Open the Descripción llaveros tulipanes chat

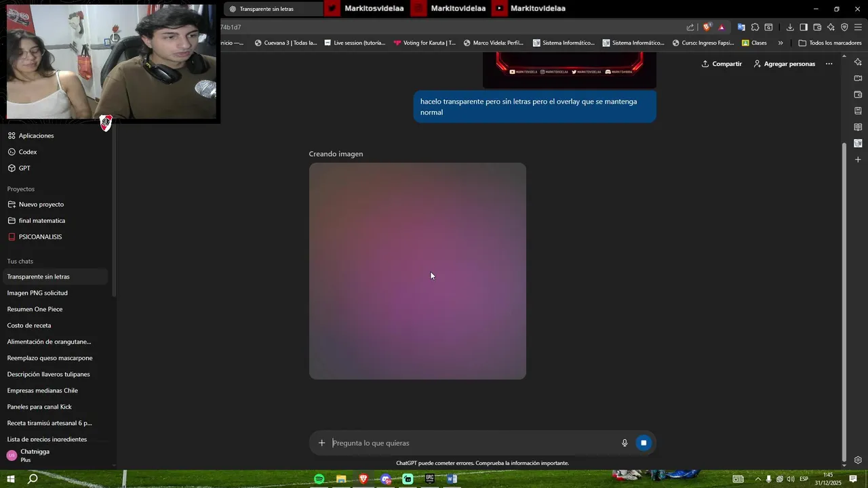pyautogui.click(x=56, y=374)
